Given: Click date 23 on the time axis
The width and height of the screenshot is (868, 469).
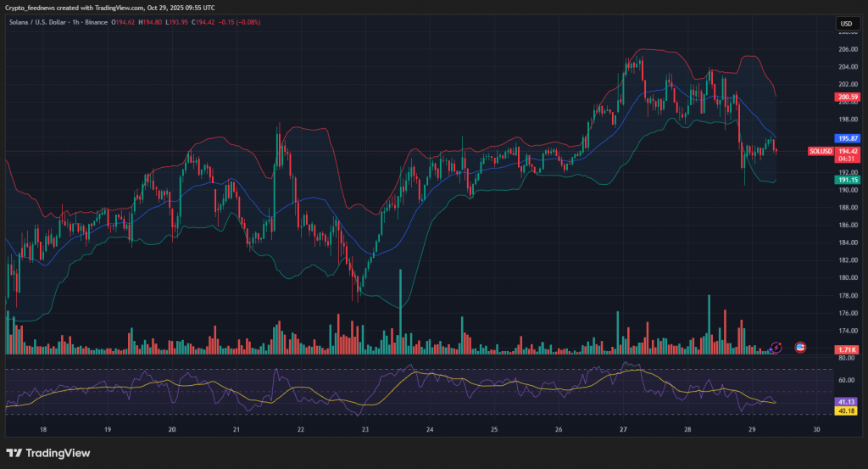Looking at the screenshot, I should [x=365, y=430].
